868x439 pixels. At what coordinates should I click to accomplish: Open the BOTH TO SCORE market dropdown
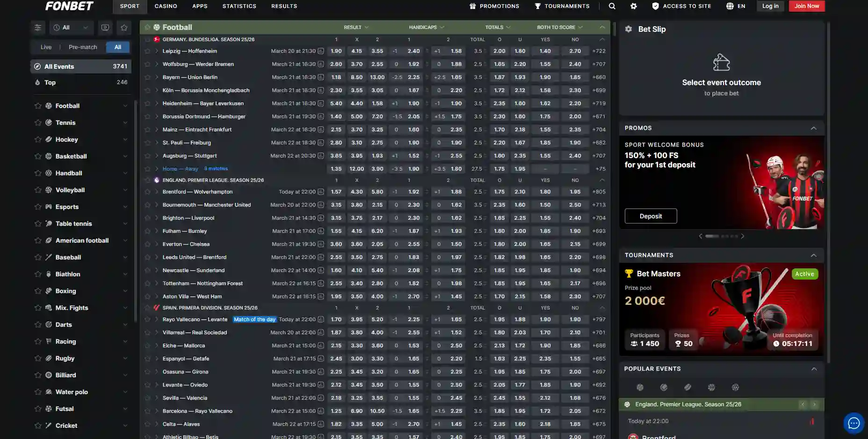pos(560,27)
